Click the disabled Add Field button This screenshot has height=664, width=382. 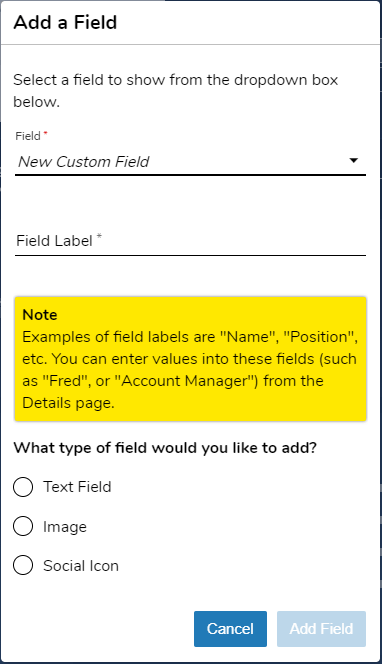tap(321, 629)
